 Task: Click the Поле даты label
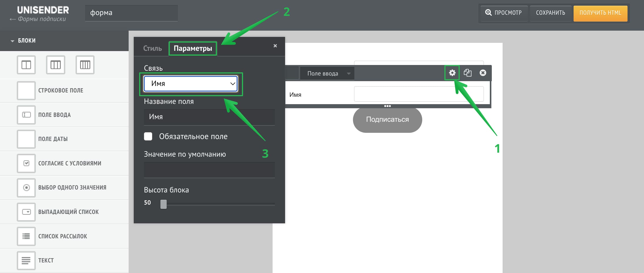pyautogui.click(x=53, y=139)
